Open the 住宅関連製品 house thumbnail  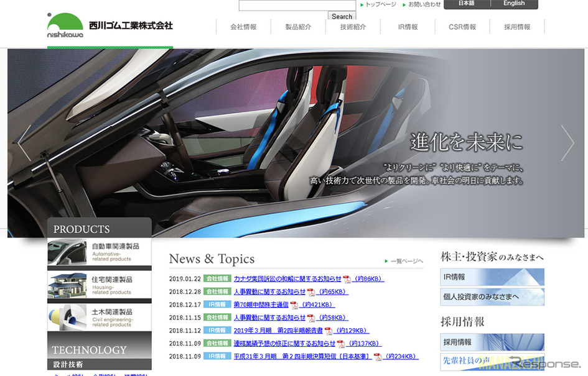pyautogui.click(x=67, y=285)
